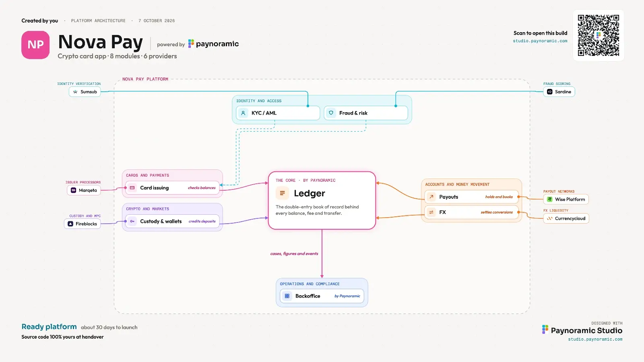Click the Wise Platform icon
The width and height of the screenshot is (644, 362).
(x=550, y=199)
